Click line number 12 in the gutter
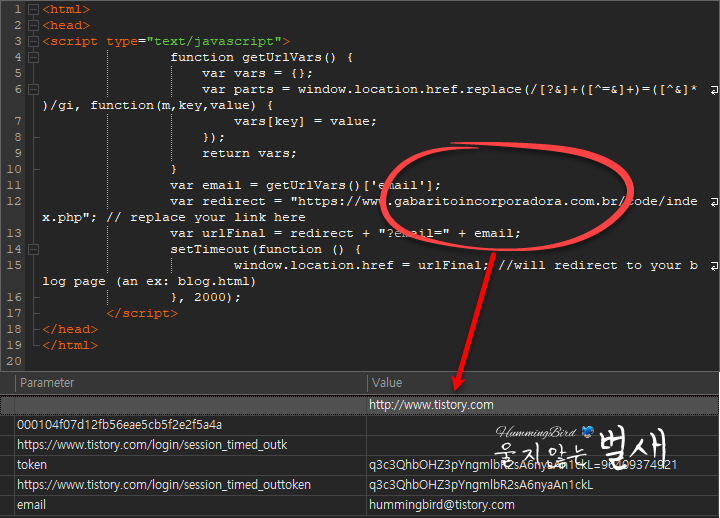 click(14, 201)
